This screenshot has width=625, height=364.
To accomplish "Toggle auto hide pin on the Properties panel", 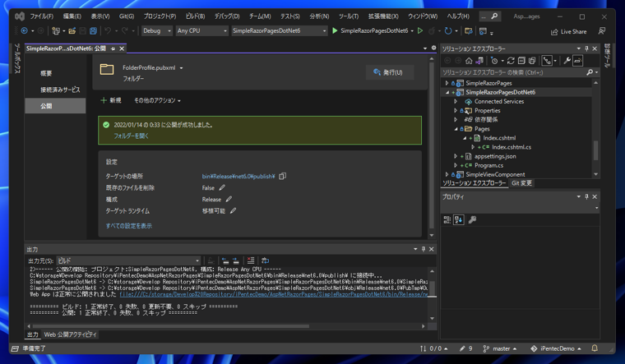I will click(586, 196).
